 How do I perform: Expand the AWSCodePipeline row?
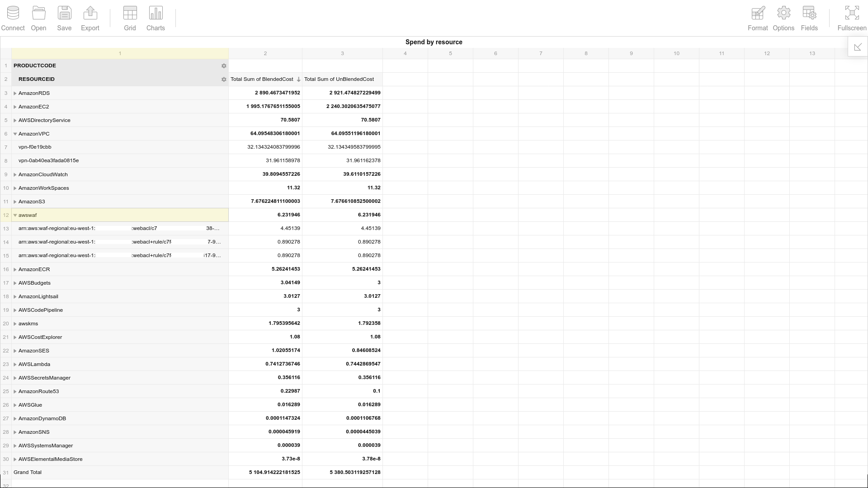point(15,310)
